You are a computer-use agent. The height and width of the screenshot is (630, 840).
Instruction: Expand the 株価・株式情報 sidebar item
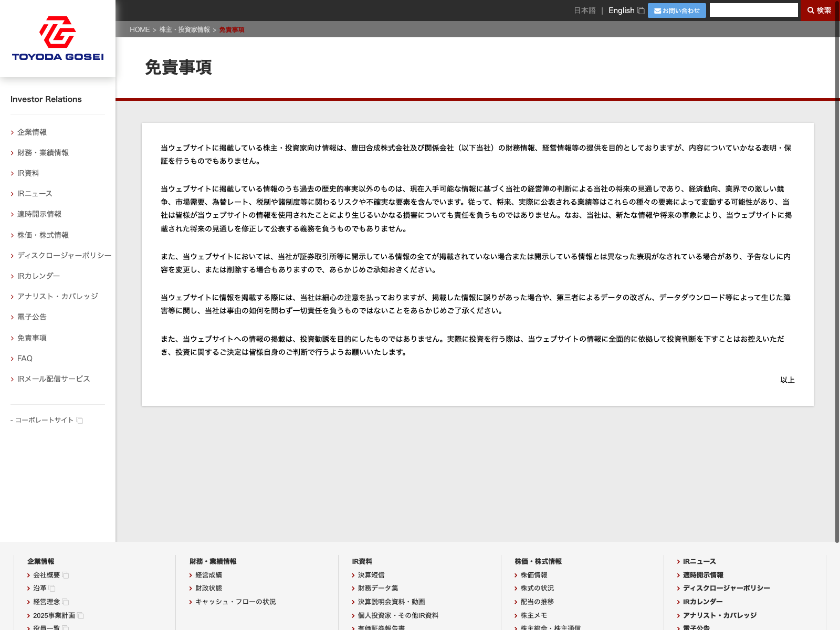click(43, 235)
